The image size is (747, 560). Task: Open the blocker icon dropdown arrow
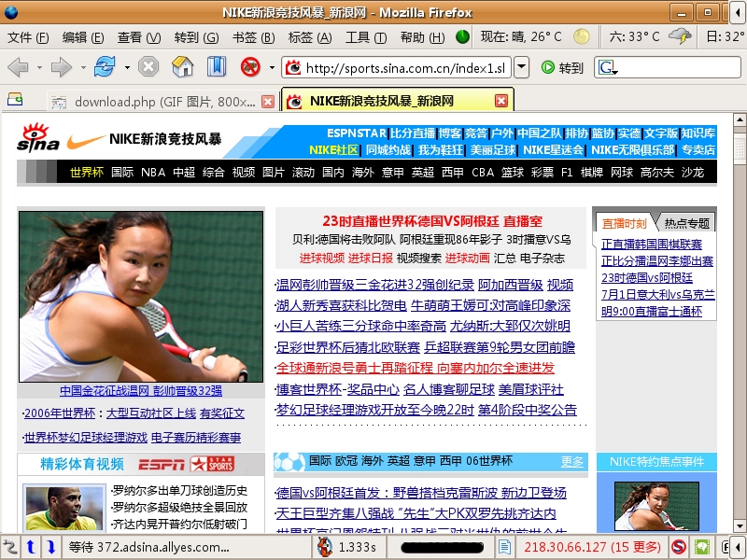(272, 67)
